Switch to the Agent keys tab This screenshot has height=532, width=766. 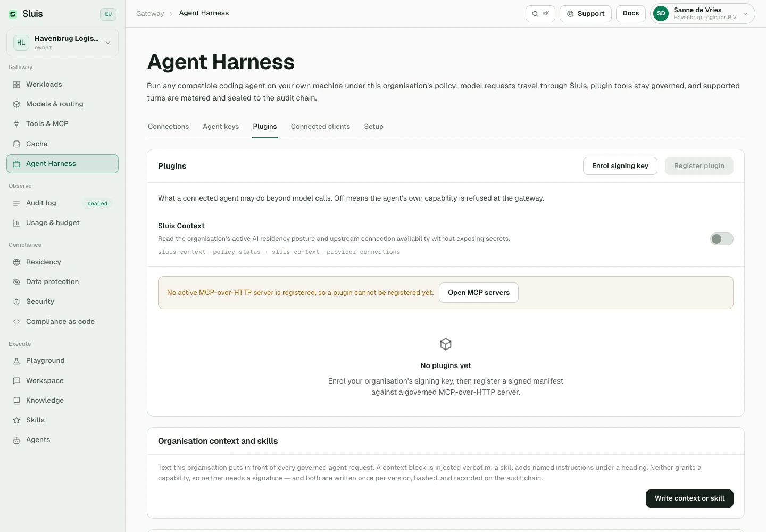pos(221,127)
